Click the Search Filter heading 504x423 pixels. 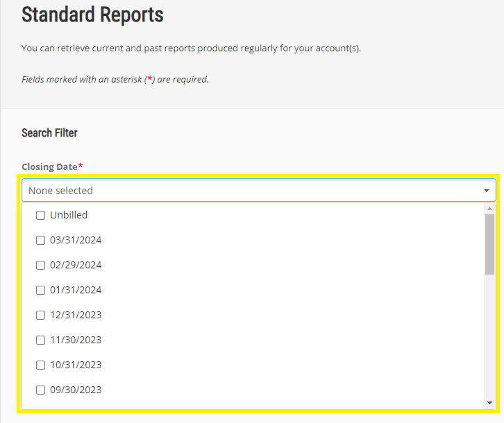click(x=49, y=133)
